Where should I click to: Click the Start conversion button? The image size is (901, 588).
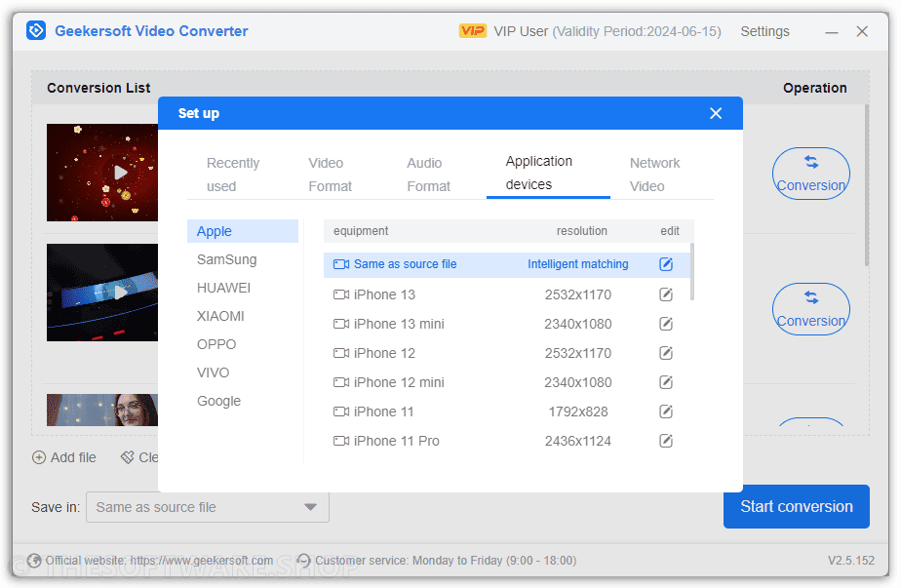click(x=797, y=506)
